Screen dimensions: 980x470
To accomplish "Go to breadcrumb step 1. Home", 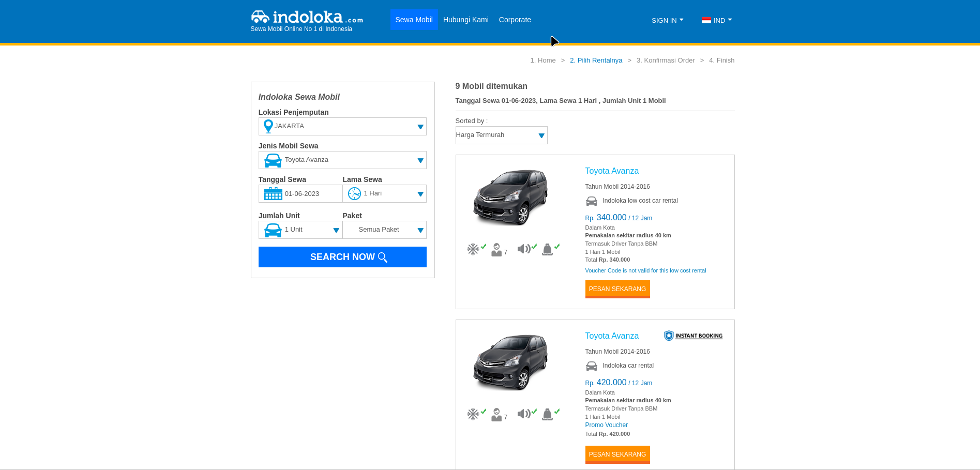I will (543, 60).
